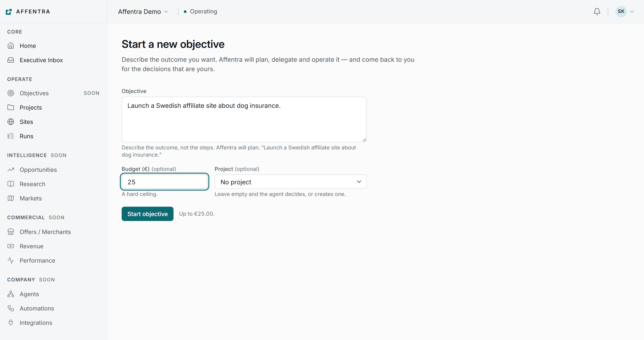Open the Project dropdown showing No project
The width and height of the screenshot is (644, 340).
(x=290, y=182)
